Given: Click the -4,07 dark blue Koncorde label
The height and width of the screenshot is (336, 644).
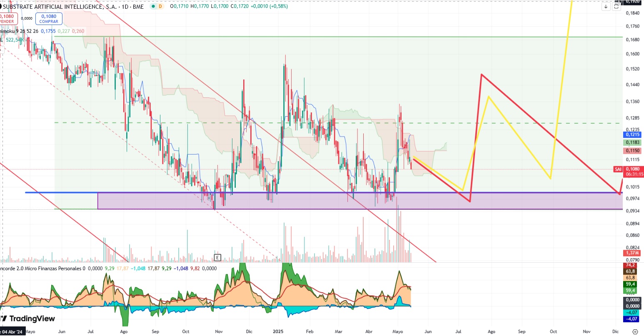Looking at the screenshot, I should 632,319.
